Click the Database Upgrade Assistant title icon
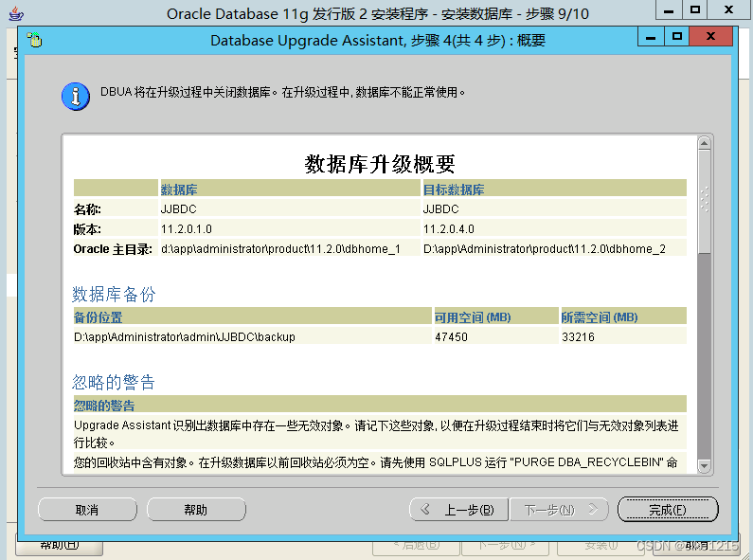The image size is (753, 560). point(35,40)
